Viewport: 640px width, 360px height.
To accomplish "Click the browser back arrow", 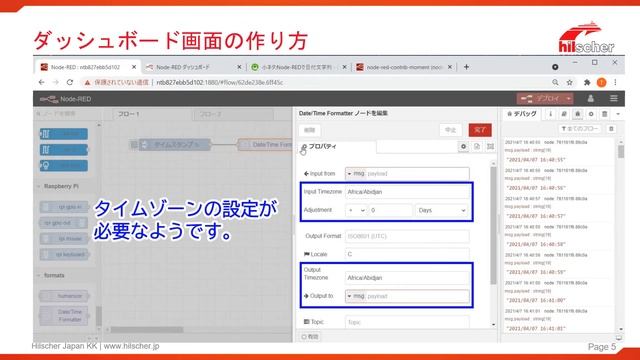I will [42, 82].
